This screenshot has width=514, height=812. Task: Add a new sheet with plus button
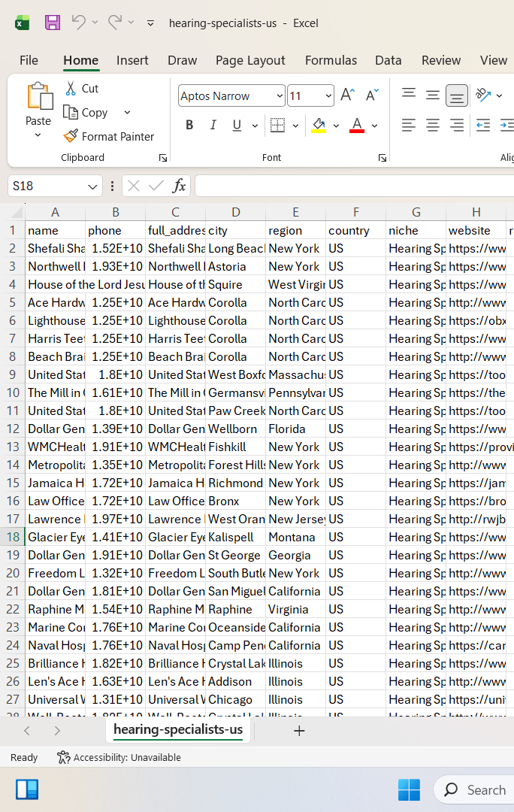click(299, 731)
